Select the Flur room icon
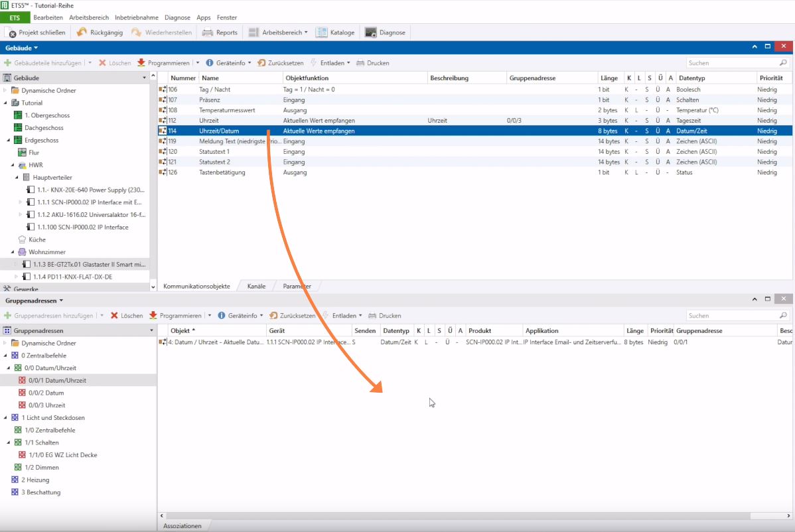795x532 pixels. point(23,153)
